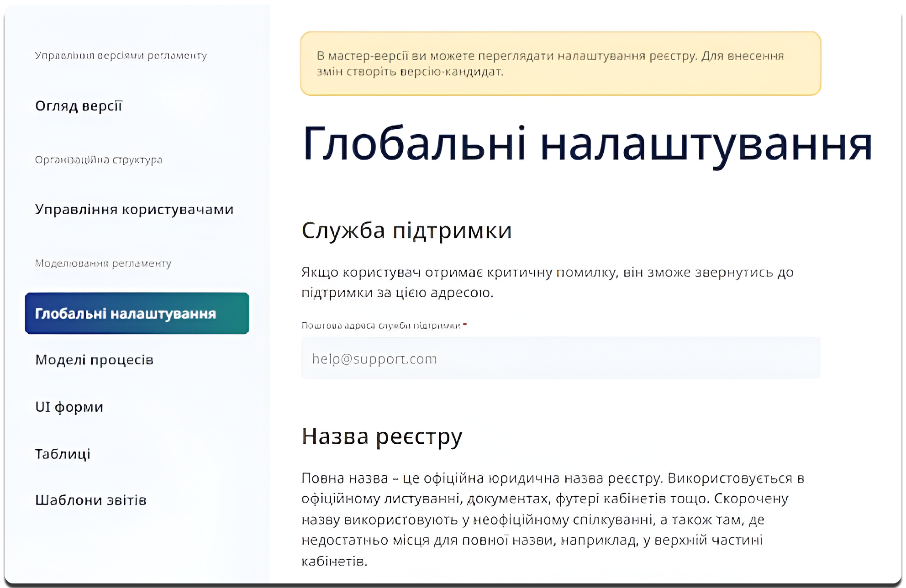Open the Таблиці sidebar entry
The height and width of the screenshot is (588, 906).
63,454
